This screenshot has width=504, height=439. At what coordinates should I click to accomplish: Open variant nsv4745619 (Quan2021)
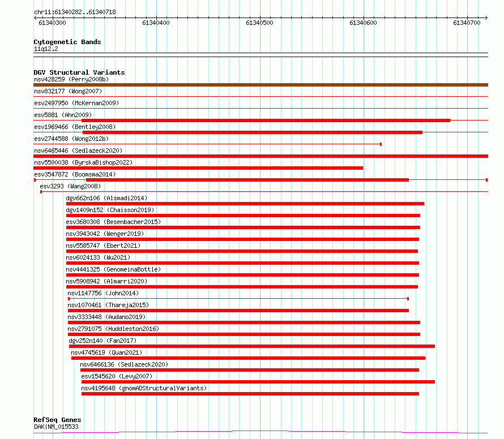pos(106,352)
